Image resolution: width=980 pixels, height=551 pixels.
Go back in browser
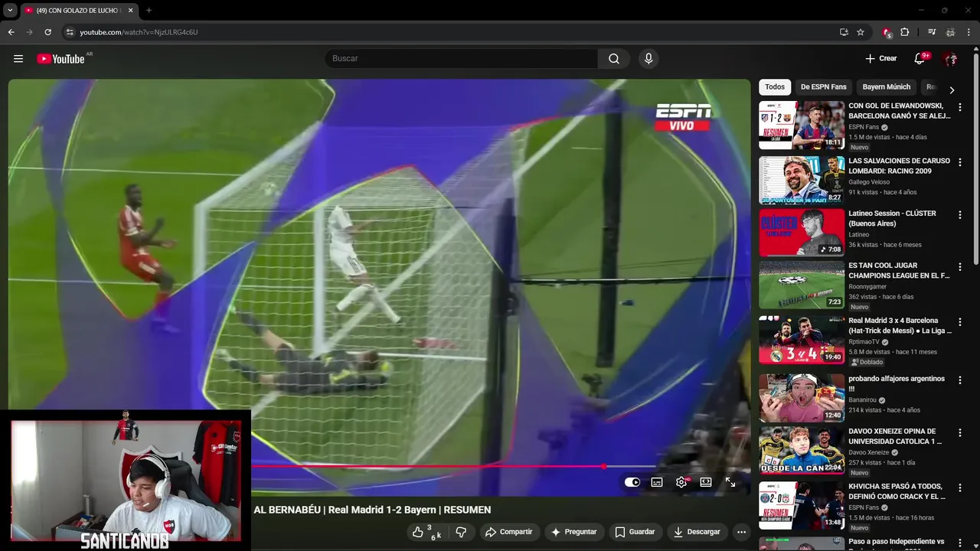[11, 32]
